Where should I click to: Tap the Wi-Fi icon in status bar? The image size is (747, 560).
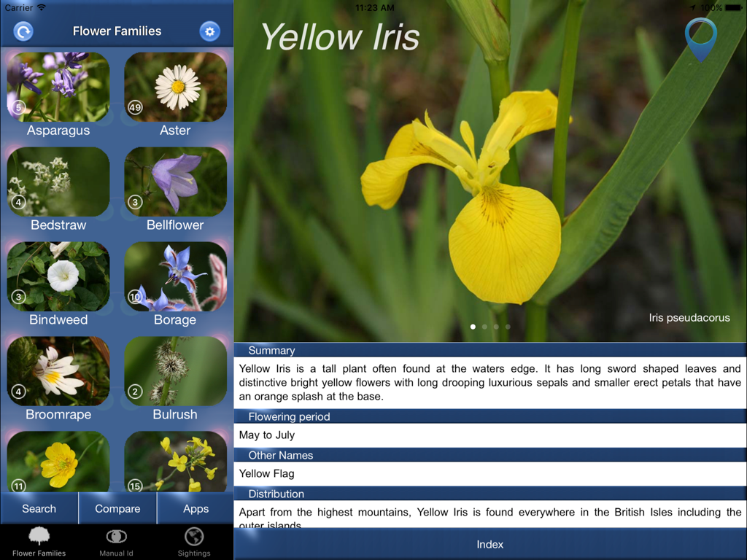click(42, 7)
